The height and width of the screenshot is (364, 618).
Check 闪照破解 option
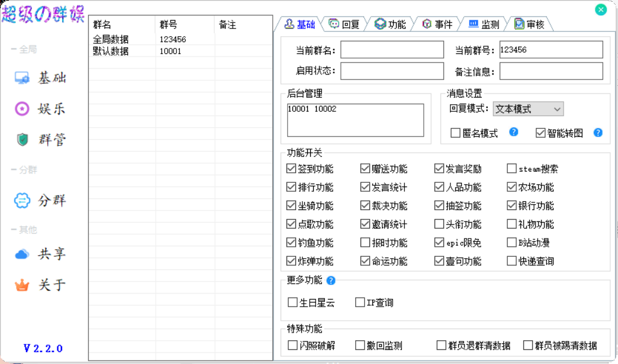point(292,346)
